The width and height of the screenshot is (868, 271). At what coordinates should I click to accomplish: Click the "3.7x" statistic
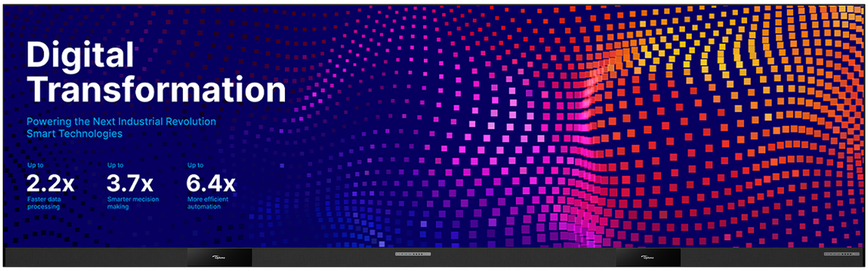click(129, 182)
